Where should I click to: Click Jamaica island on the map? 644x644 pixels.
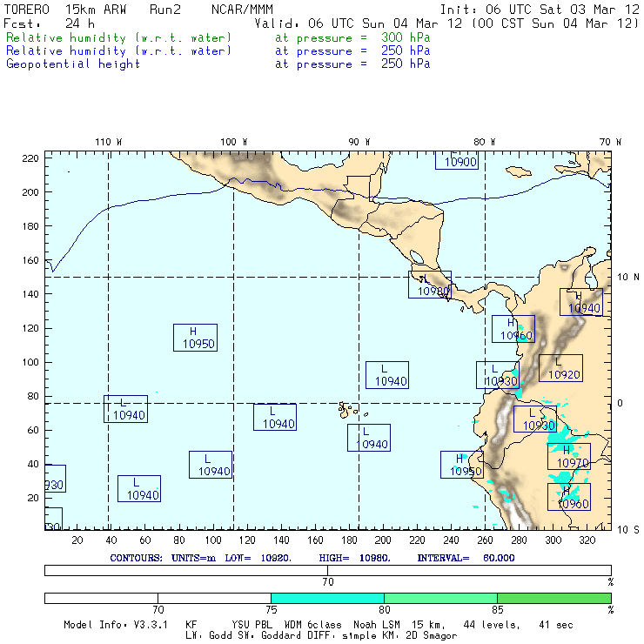click(519, 171)
